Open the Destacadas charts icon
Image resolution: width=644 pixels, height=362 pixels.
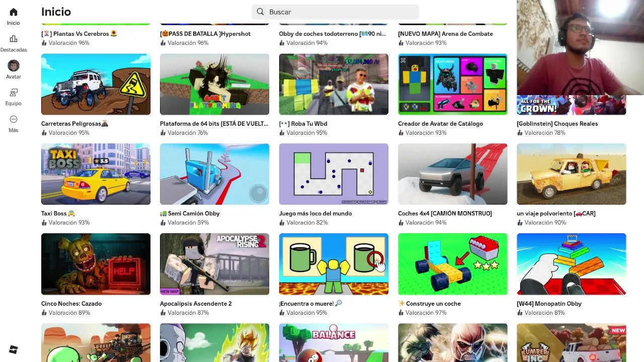[x=14, y=39]
